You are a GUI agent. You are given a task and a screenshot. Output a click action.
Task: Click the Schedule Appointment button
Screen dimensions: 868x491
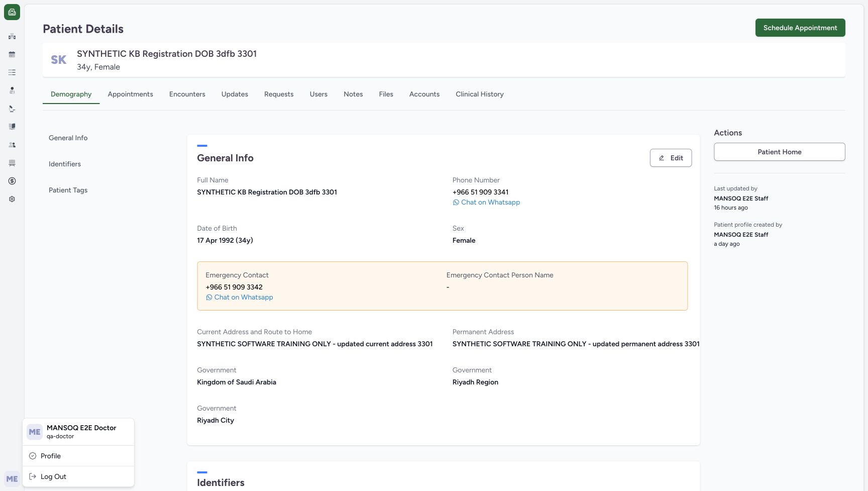(800, 28)
